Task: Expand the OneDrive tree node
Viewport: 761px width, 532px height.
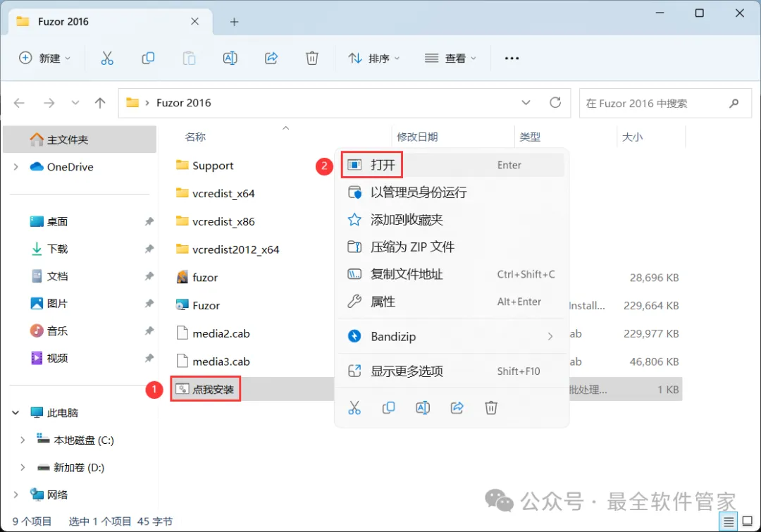Action: tap(16, 167)
